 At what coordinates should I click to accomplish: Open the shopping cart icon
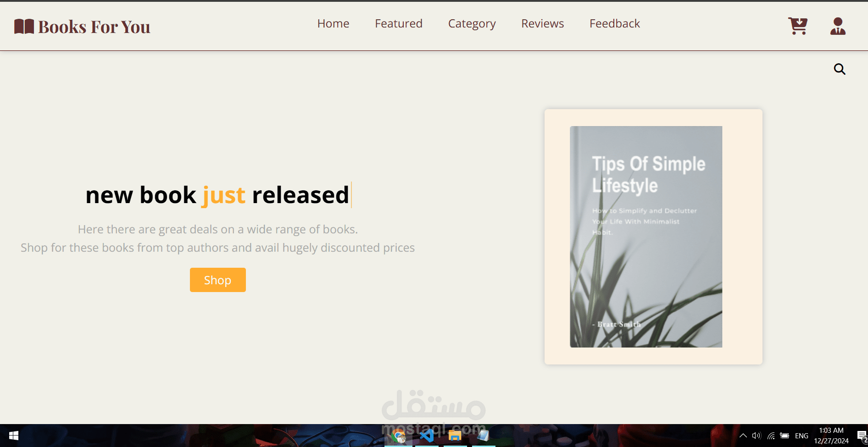coord(798,26)
